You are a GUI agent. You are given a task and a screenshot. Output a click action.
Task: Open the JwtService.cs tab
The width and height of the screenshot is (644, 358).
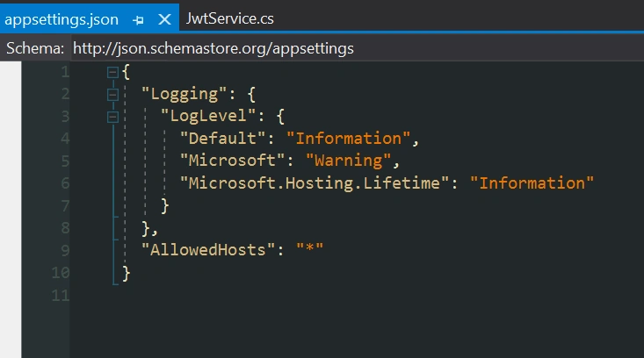click(229, 18)
